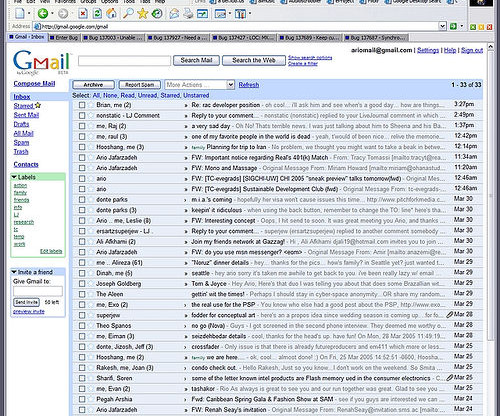Check the box for me, Raj (2)
The width and height of the screenshot is (500, 416).
tap(82, 126)
